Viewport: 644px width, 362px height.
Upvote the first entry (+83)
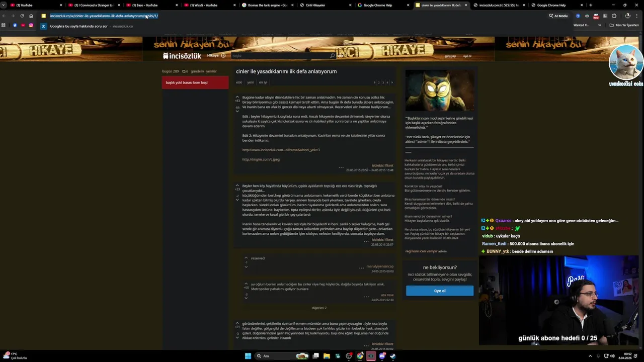237,97
